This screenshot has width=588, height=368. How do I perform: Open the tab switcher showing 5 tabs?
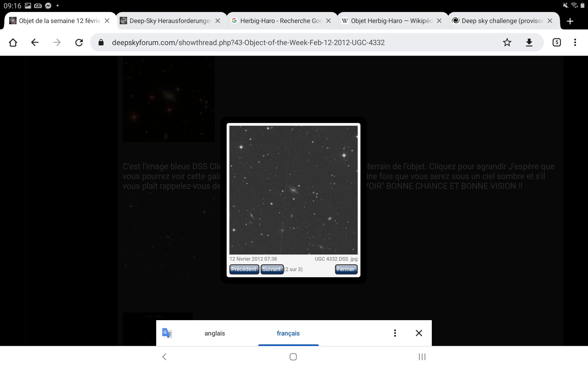(557, 42)
